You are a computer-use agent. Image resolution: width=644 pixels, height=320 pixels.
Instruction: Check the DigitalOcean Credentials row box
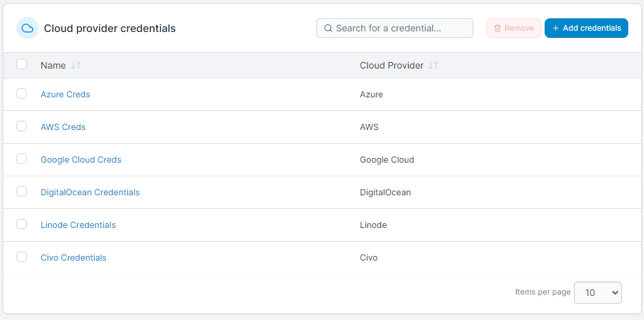pos(22,191)
